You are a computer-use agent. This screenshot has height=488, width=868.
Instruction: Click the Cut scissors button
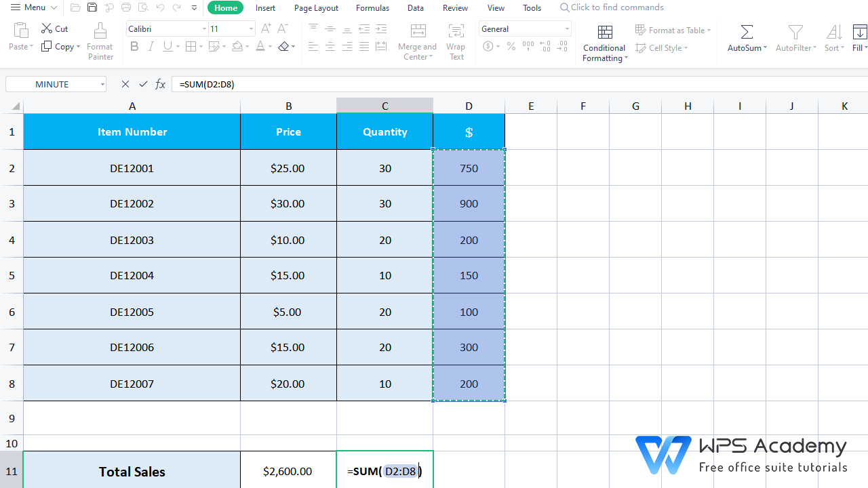[x=55, y=28]
